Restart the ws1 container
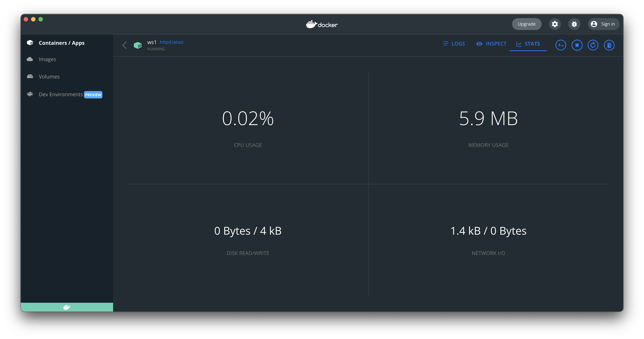The image size is (644, 339). 593,45
